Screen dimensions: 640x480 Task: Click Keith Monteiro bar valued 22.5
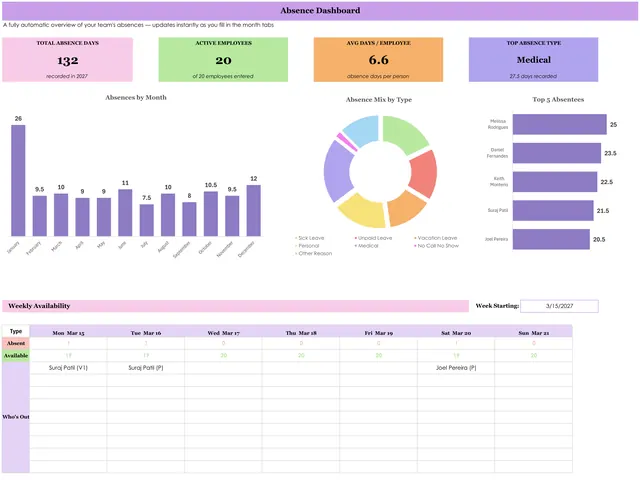[555, 182]
